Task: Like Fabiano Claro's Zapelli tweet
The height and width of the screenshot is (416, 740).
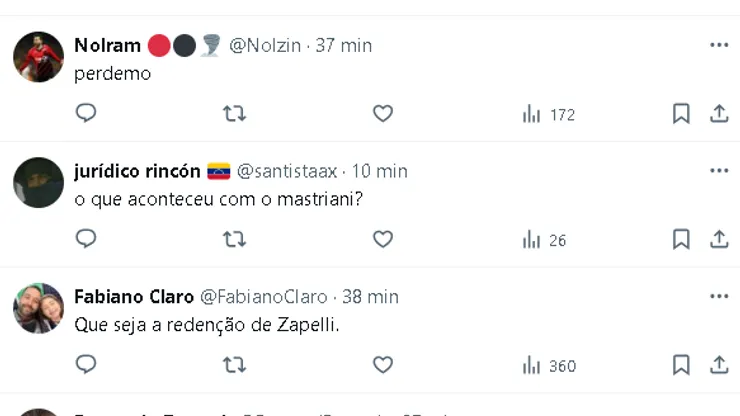Action: coord(383,365)
